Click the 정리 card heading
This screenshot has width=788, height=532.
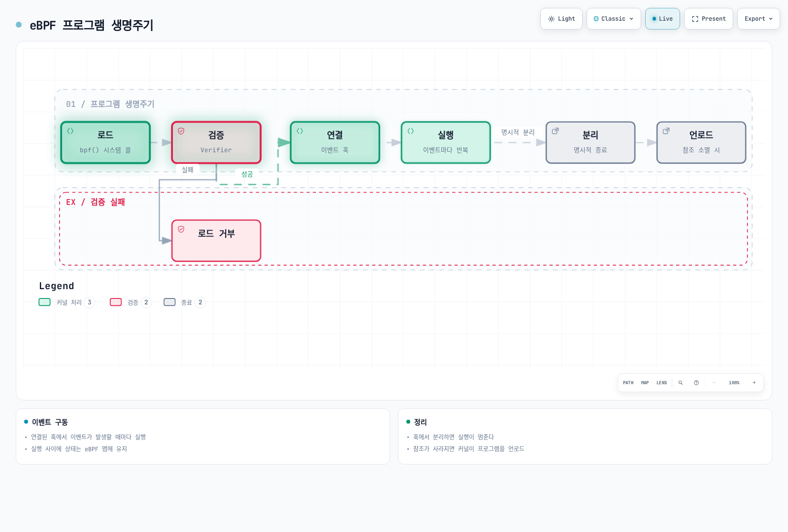click(x=421, y=422)
